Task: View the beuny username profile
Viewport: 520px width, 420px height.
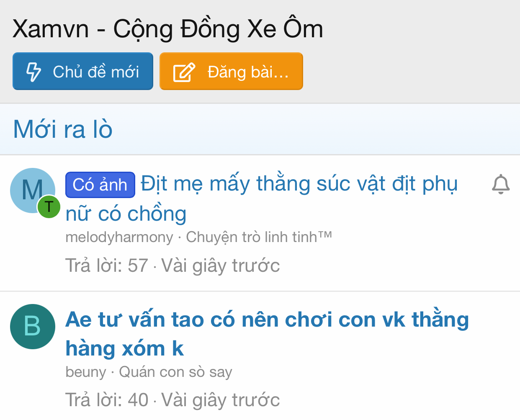Action: (x=86, y=372)
